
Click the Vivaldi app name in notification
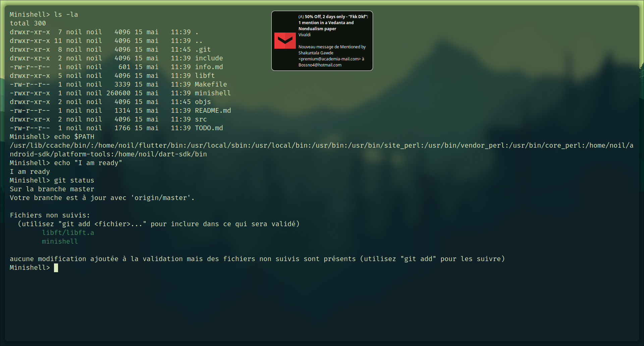point(305,35)
